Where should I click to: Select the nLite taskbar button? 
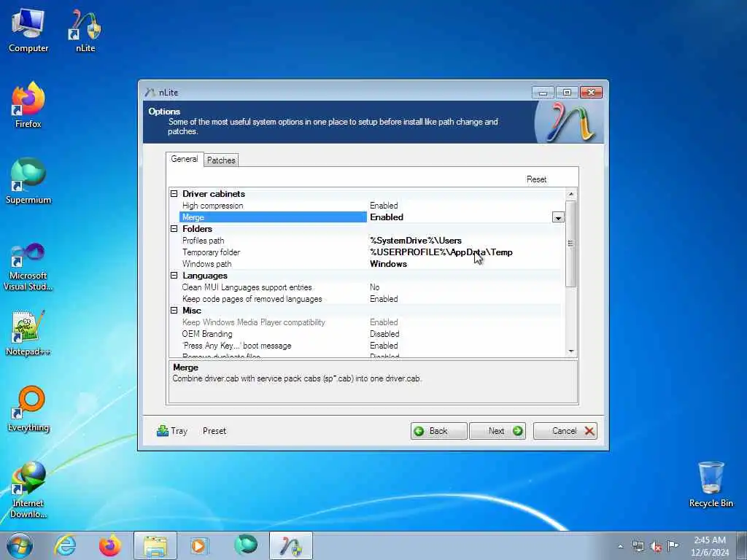click(290, 545)
